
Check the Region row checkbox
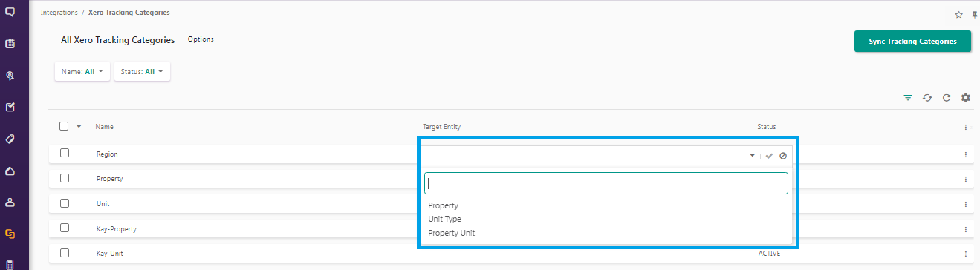(65, 153)
